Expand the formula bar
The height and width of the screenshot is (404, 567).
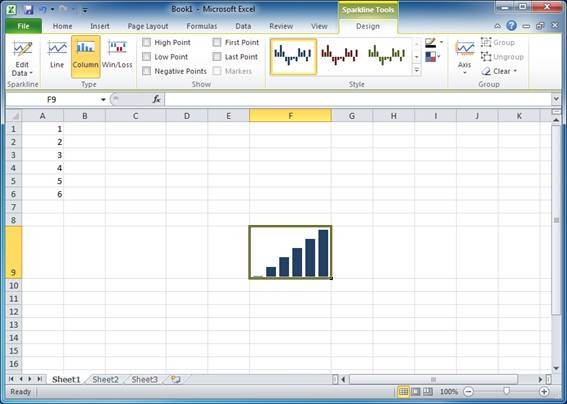click(x=556, y=99)
